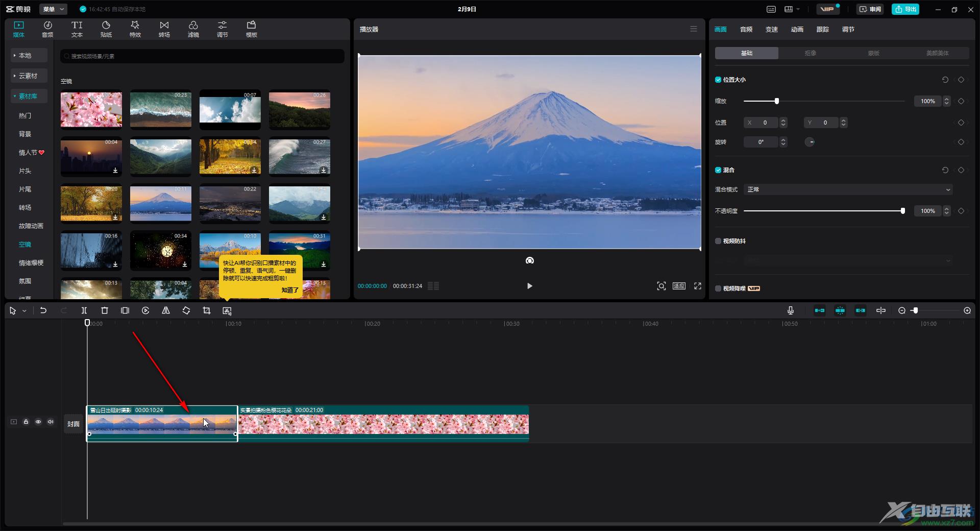
Task: Click the crop tool icon
Action: tap(207, 310)
